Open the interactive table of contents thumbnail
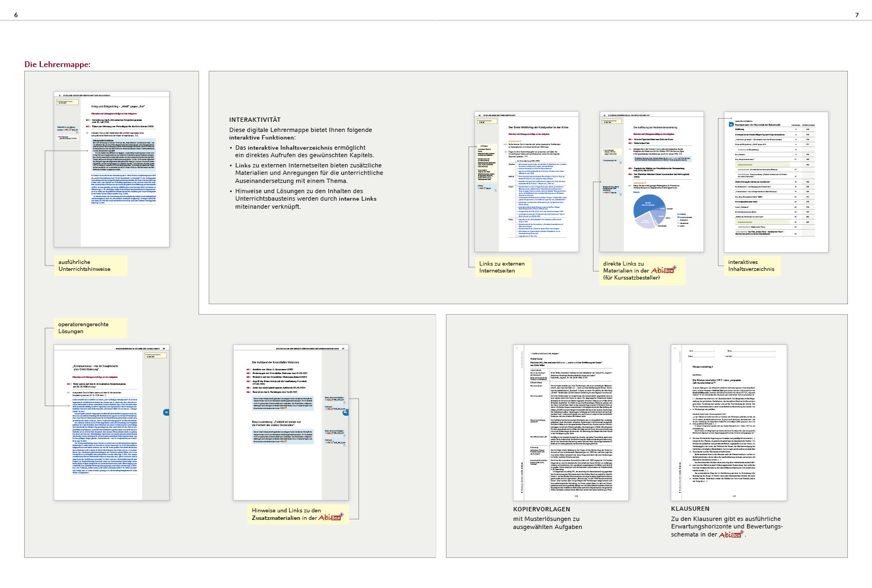Screen dimensions: 872x588 pos(776,181)
